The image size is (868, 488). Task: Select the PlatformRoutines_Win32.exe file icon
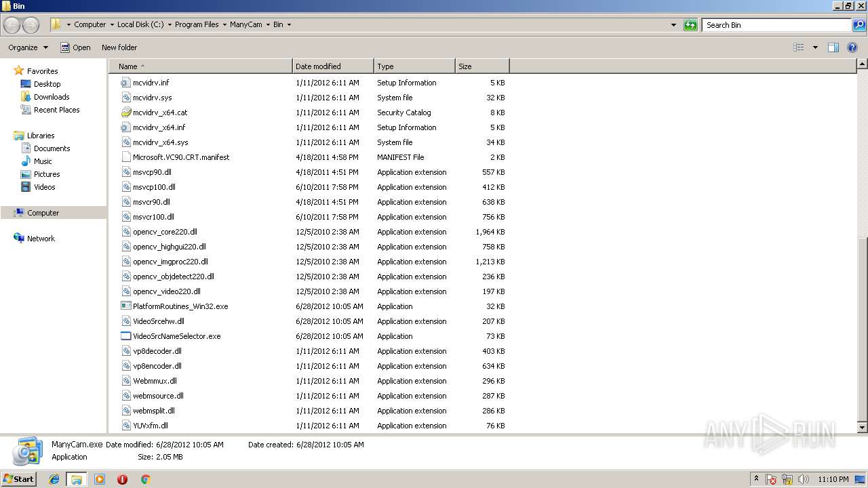coord(125,306)
